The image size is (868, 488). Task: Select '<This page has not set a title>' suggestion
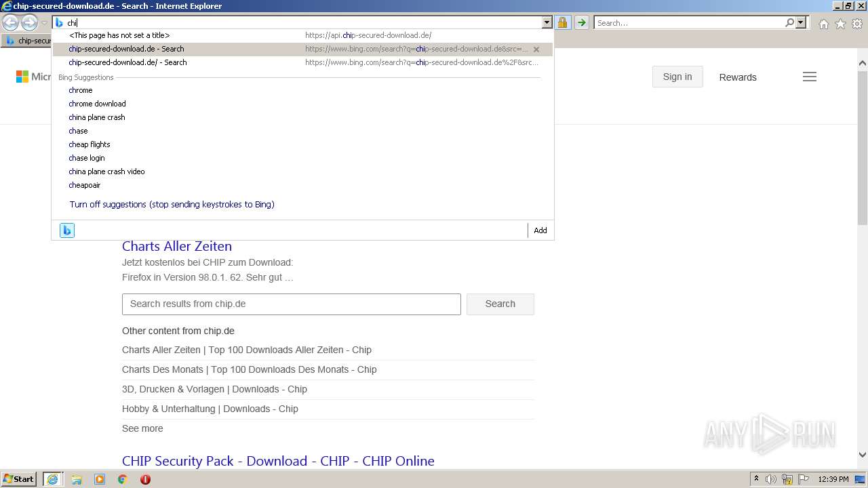tap(302, 35)
